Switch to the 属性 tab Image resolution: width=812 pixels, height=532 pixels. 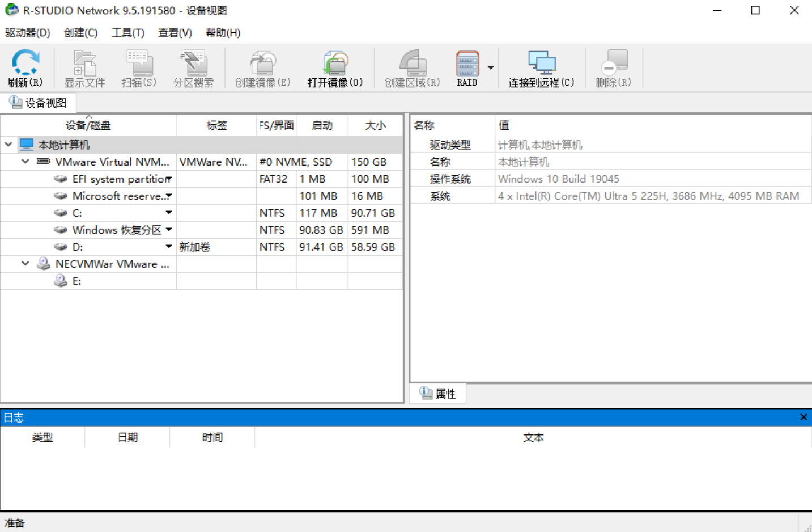click(438, 394)
